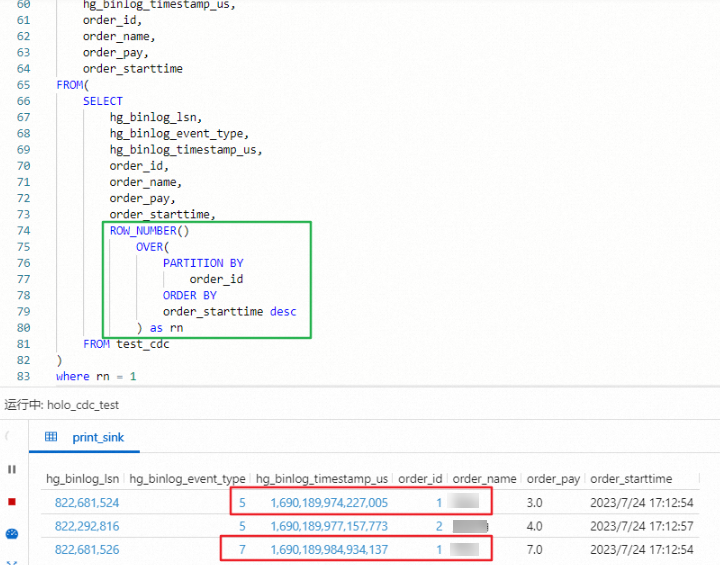The image size is (720, 565).
Task: Click 'order_starttime desc' on line 79
Action: [230, 311]
